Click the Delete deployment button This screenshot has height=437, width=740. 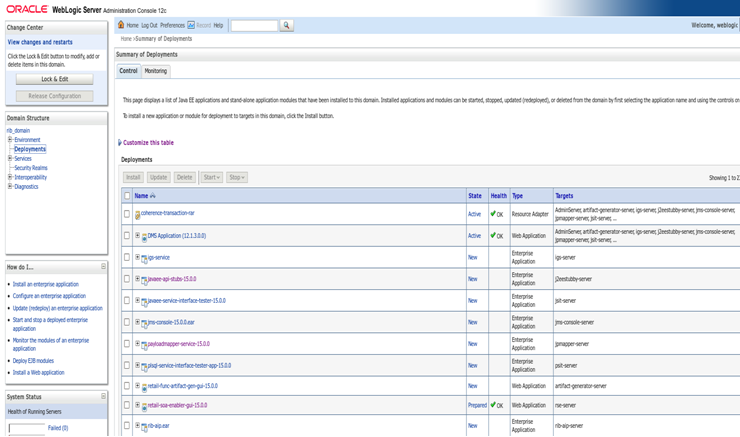tap(185, 177)
